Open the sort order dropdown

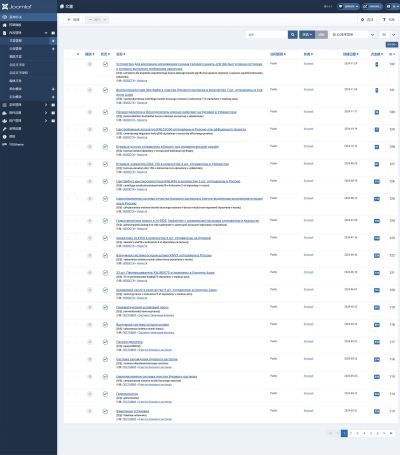click(354, 35)
